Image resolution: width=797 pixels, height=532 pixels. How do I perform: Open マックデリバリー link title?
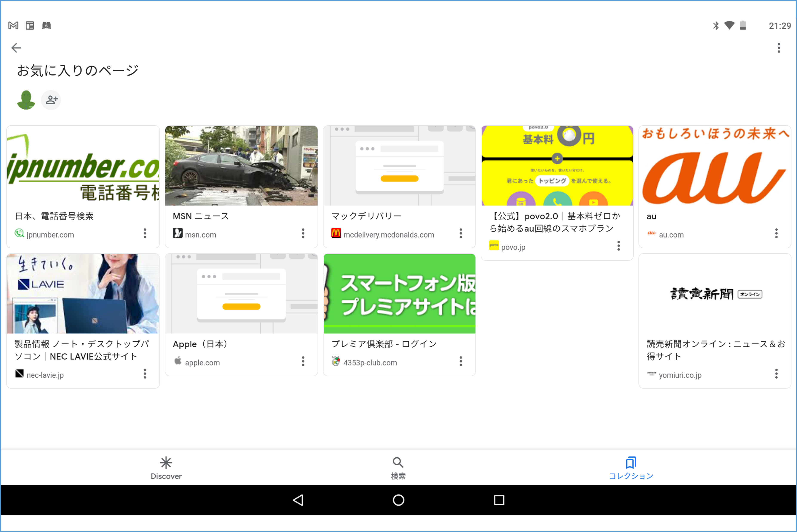pos(366,216)
